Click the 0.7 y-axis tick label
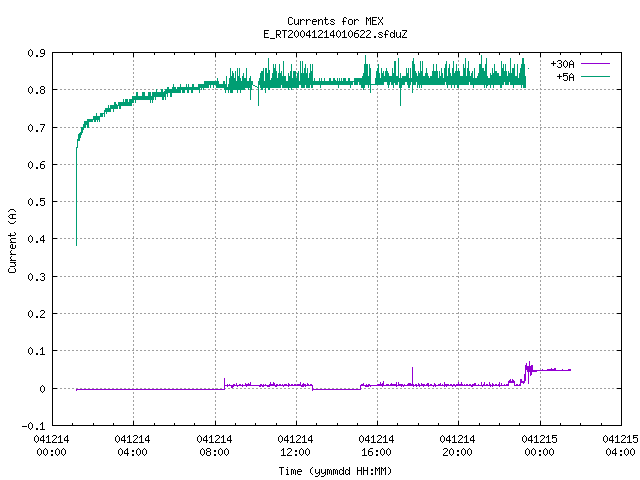 click(37, 128)
